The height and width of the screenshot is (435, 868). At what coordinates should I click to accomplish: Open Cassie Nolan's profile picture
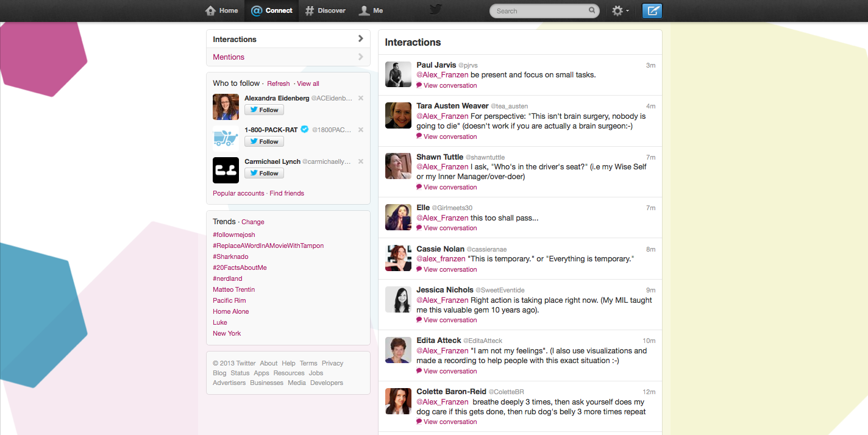point(398,258)
